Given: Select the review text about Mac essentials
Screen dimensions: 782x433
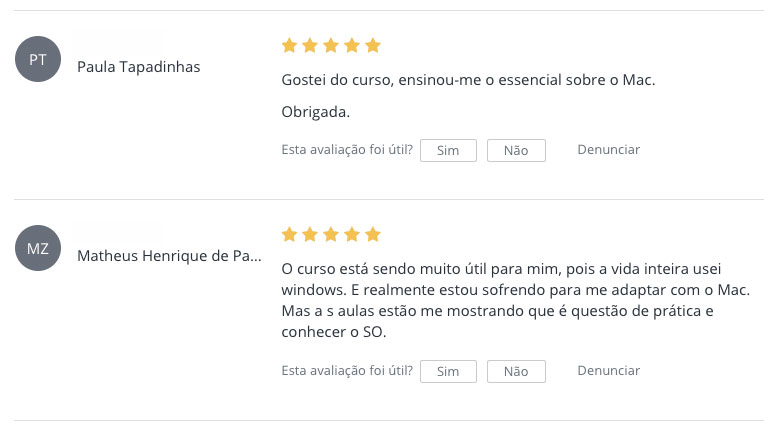Looking at the screenshot, I should pyautogui.click(x=468, y=80).
